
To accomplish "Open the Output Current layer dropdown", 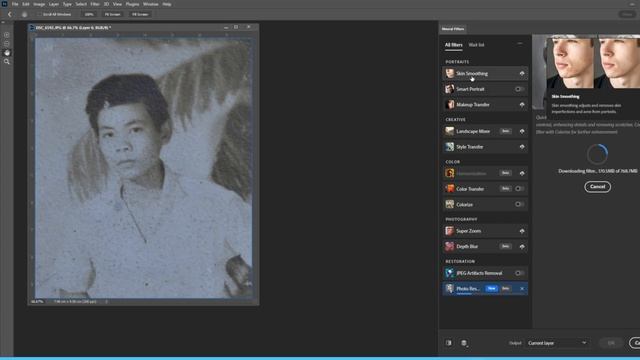I will coord(557,343).
